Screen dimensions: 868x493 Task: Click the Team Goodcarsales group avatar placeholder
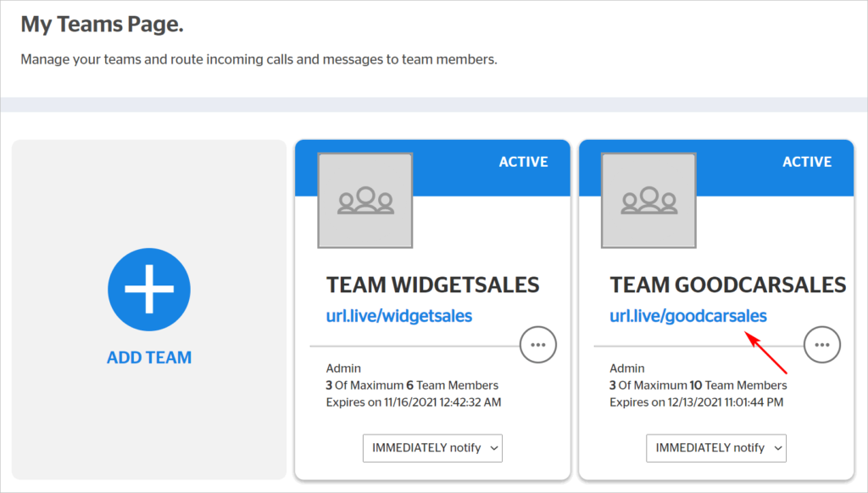[648, 200]
